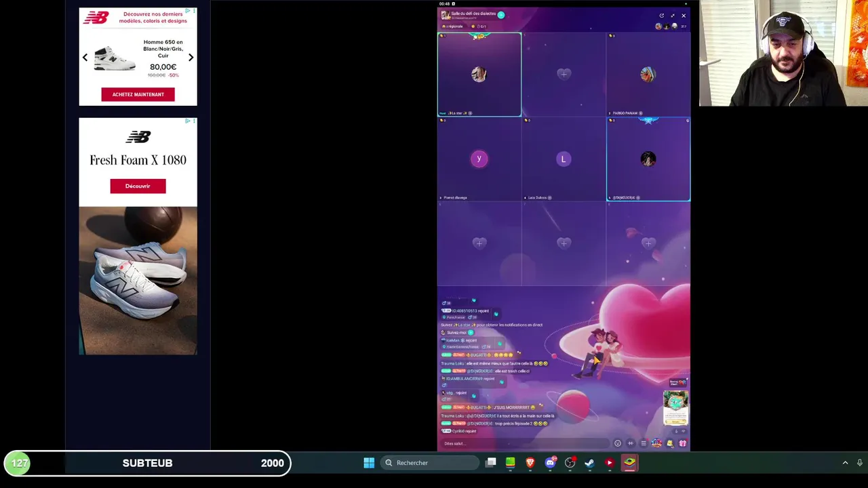Screen dimensions: 868x488
Task: Open PARIGO PANAM's avatar
Action: (x=648, y=75)
